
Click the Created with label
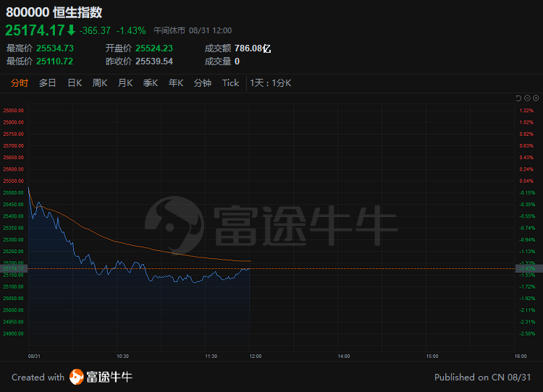pyautogui.click(x=38, y=377)
